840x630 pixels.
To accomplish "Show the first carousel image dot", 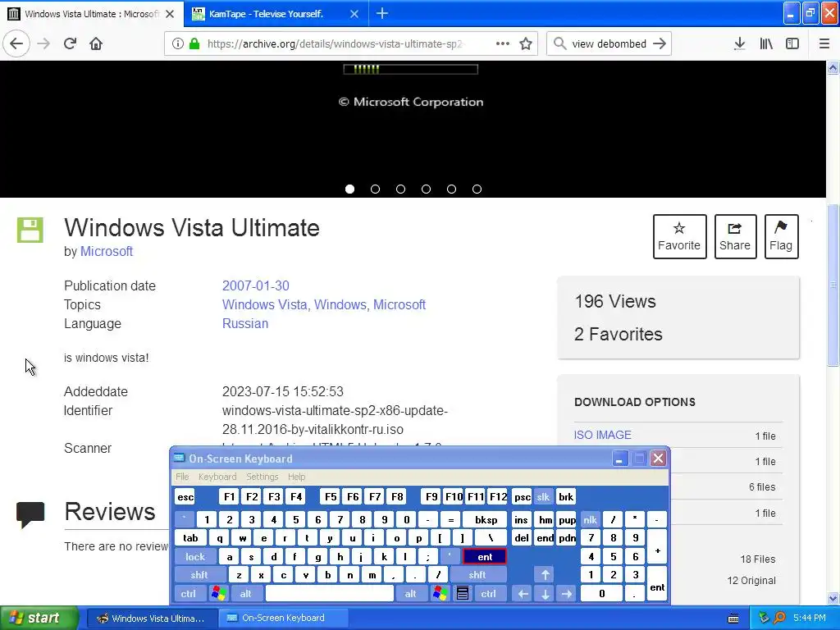I will 349,189.
